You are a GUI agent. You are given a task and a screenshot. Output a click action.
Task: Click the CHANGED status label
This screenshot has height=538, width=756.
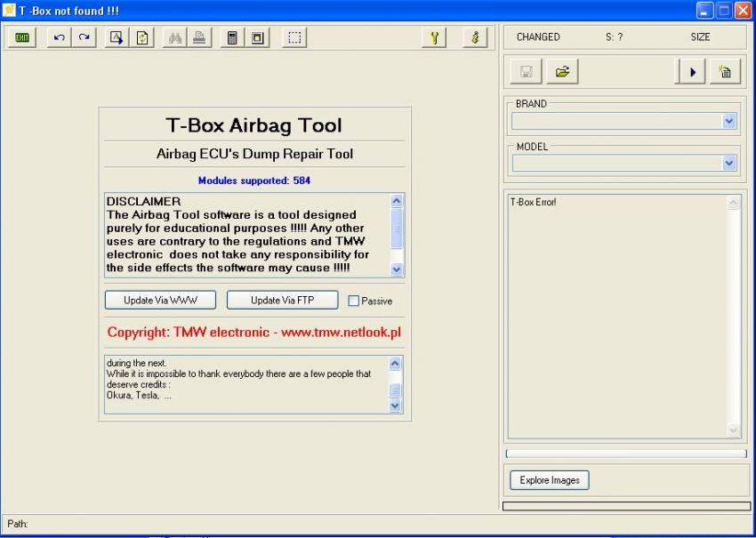(x=538, y=37)
